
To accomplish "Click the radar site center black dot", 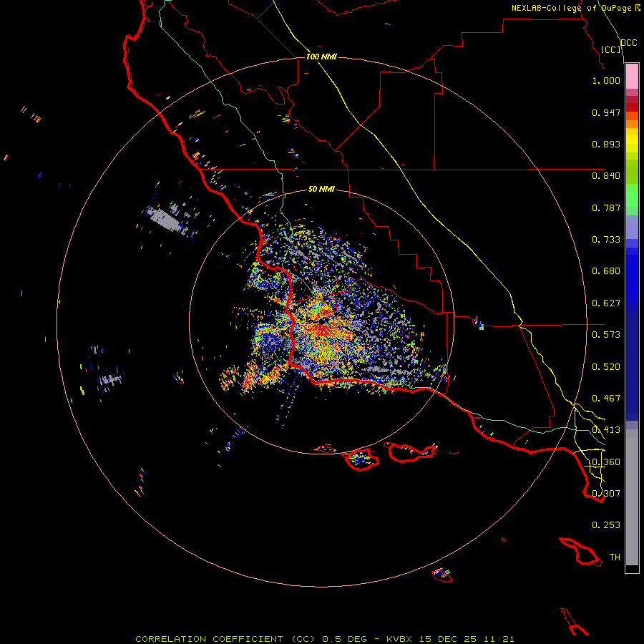I will pyautogui.click(x=323, y=321).
